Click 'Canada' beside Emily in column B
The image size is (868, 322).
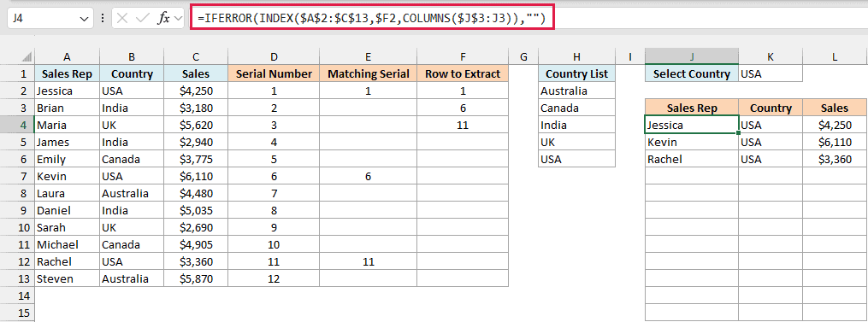[132, 160]
